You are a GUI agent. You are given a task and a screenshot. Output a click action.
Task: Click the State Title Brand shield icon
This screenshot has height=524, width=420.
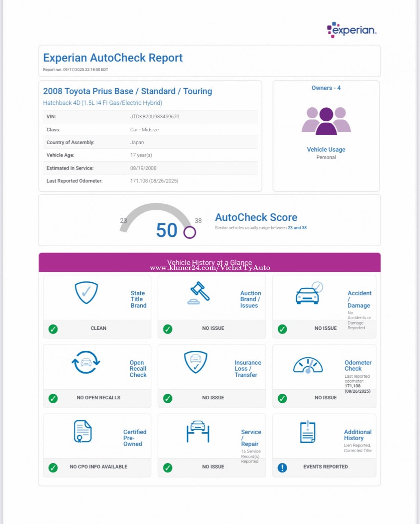click(86, 293)
